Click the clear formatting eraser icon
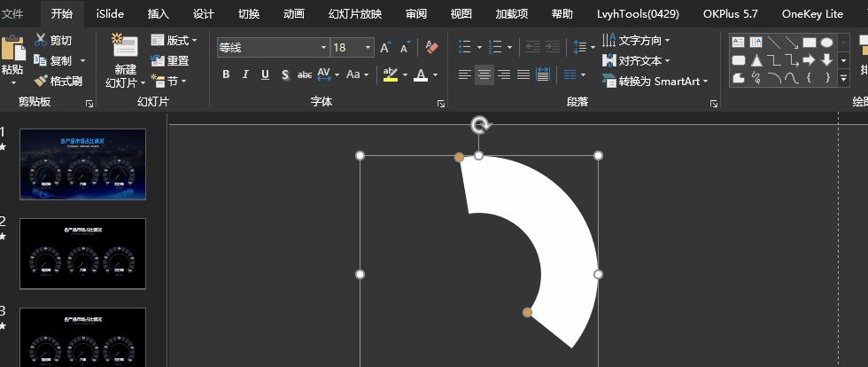 point(431,47)
